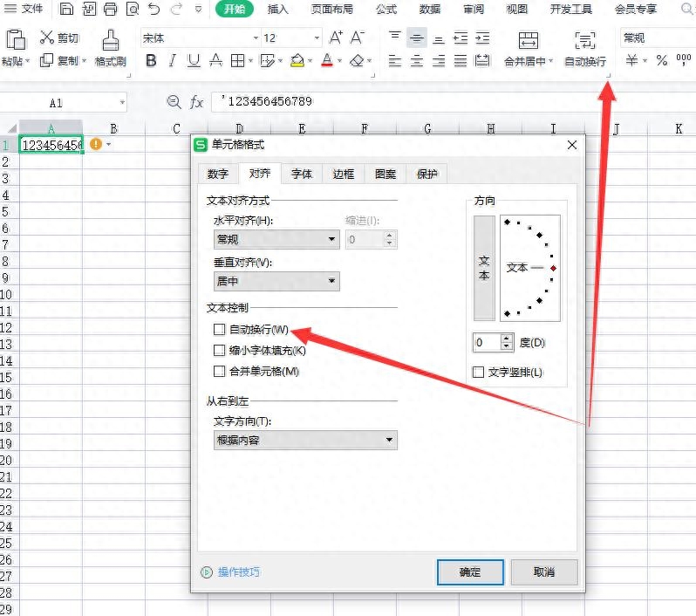Decrease font size with A- icon

pyautogui.click(x=358, y=38)
